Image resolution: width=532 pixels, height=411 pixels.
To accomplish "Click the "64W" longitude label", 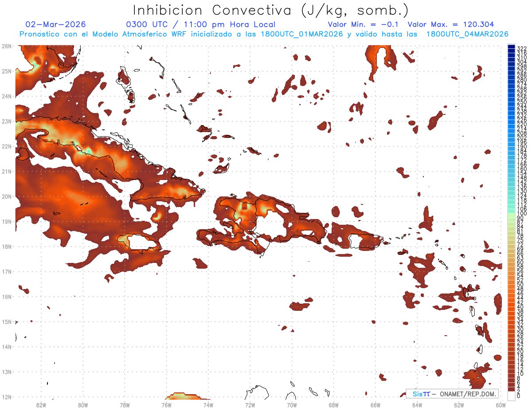I will click(417, 405).
